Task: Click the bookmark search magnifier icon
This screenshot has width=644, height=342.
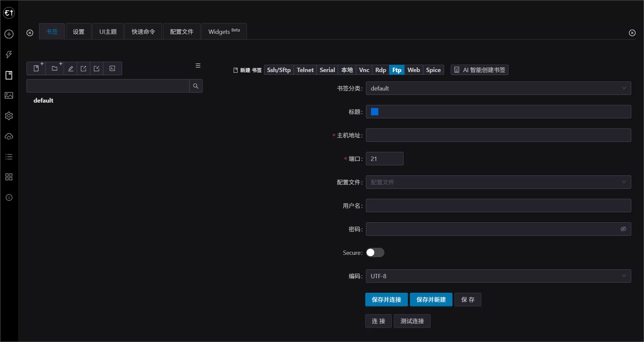Action: [196, 86]
